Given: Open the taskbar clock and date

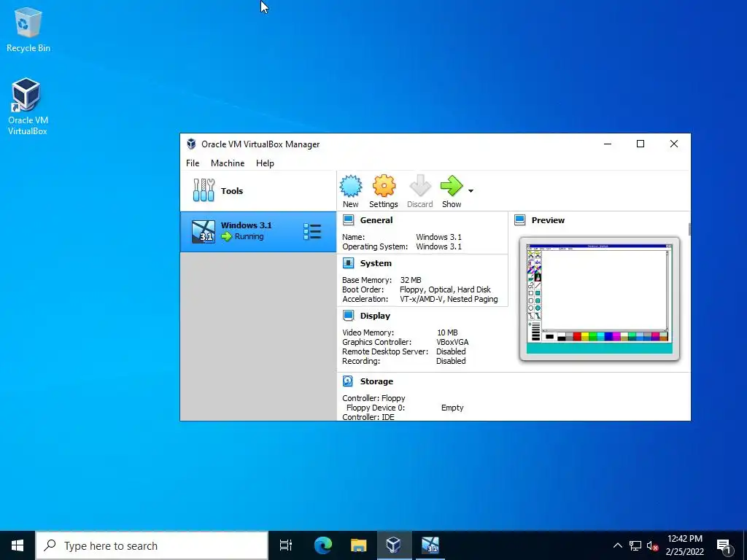Looking at the screenshot, I should pos(684,545).
